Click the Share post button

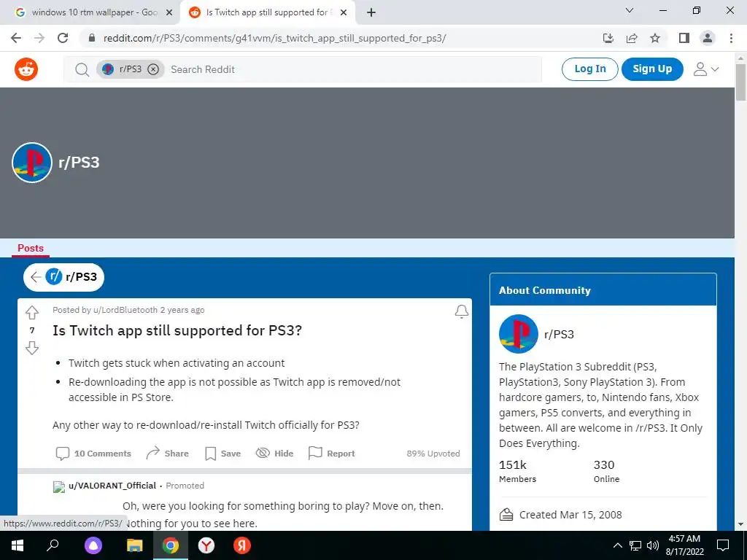(167, 454)
